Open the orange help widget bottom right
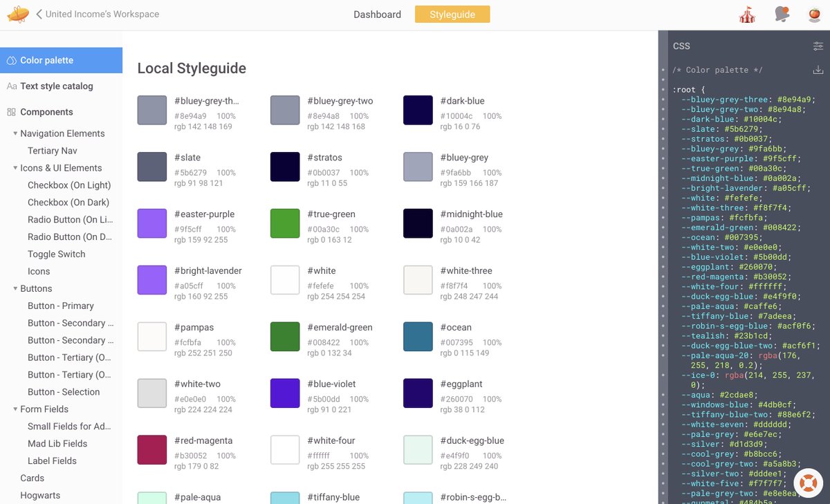Screen dimensions: 830x504 tap(807, 483)
